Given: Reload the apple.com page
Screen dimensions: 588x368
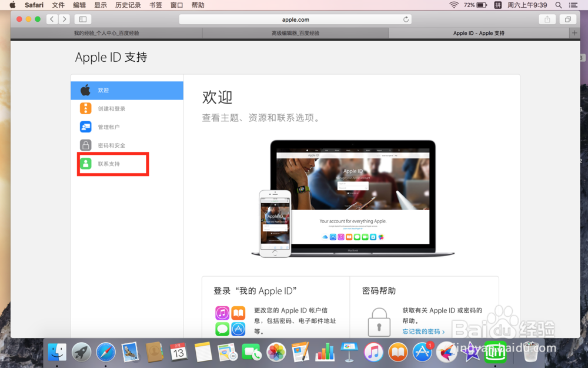Looking at the screenshot, I should point(406,19).
